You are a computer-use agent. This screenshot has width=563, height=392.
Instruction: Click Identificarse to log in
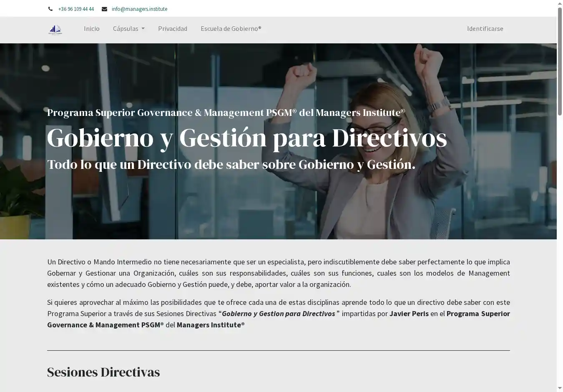pos(485,29)
